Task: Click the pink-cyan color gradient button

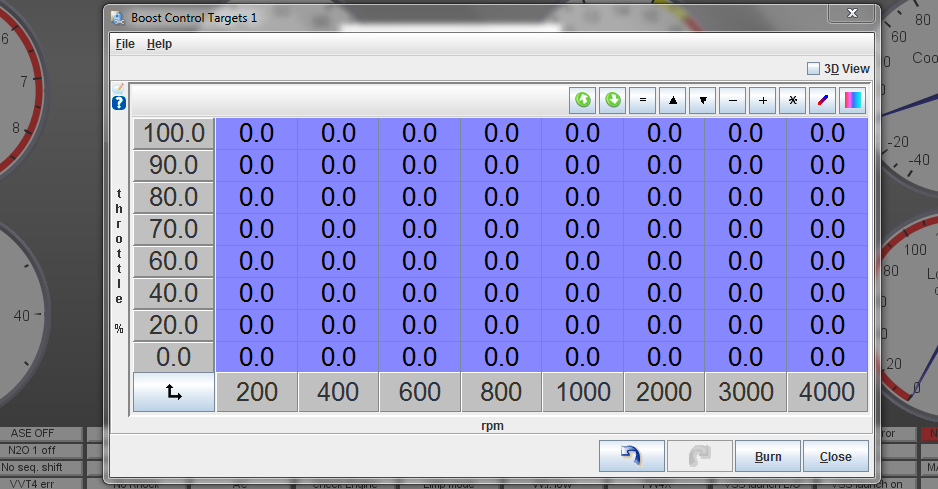Action: (853, 100)
